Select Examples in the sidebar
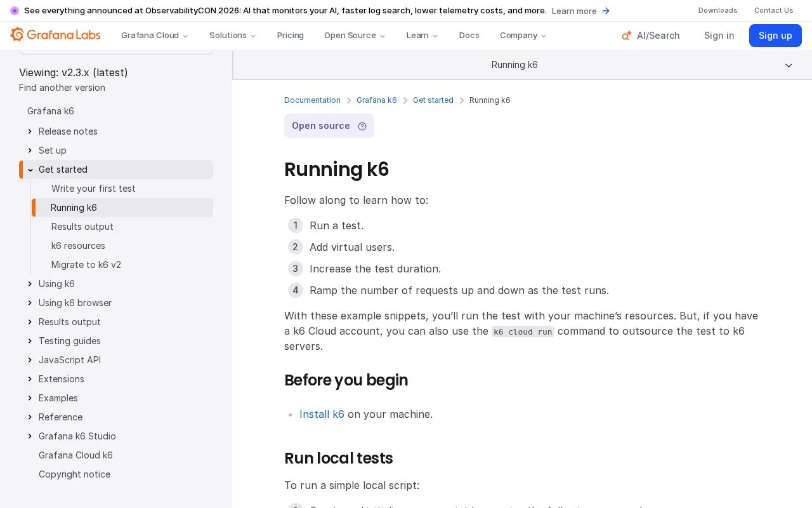Screen dimensions: 812x508 [x=58, y=398]
